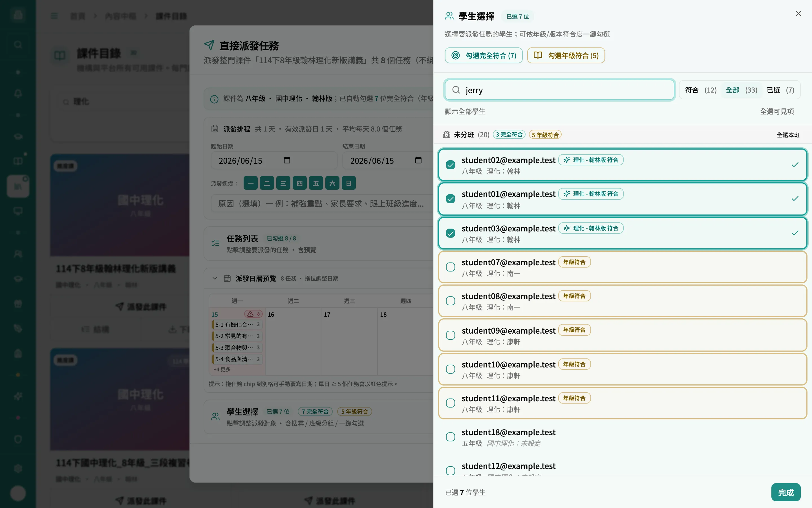Switch to the 已選 (7) filter tab

(x=780, y=90)
